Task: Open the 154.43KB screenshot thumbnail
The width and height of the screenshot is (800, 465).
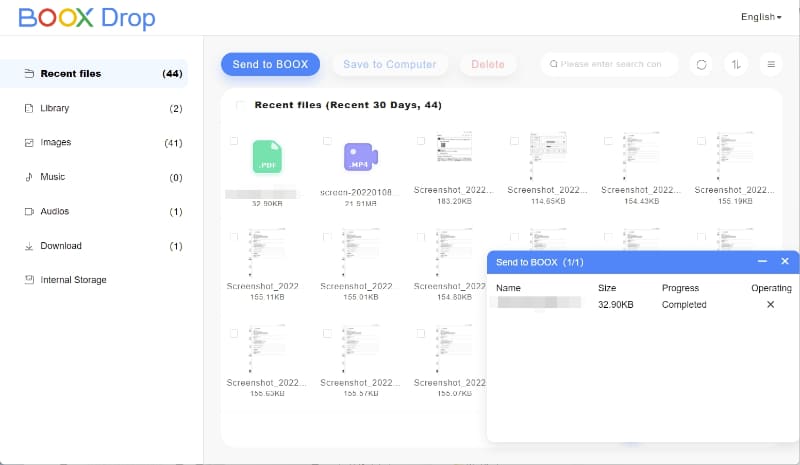Action: [641, 156]
